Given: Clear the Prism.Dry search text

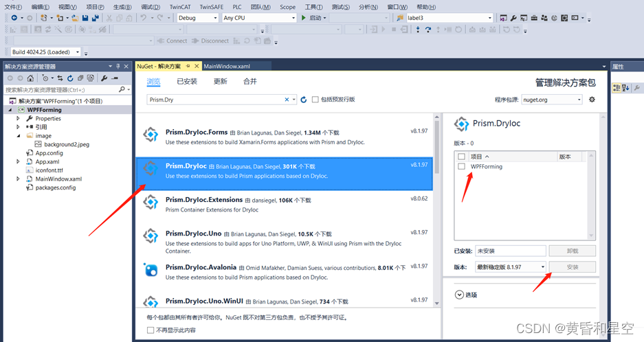Looking at the screenshot, I should 287,100.
